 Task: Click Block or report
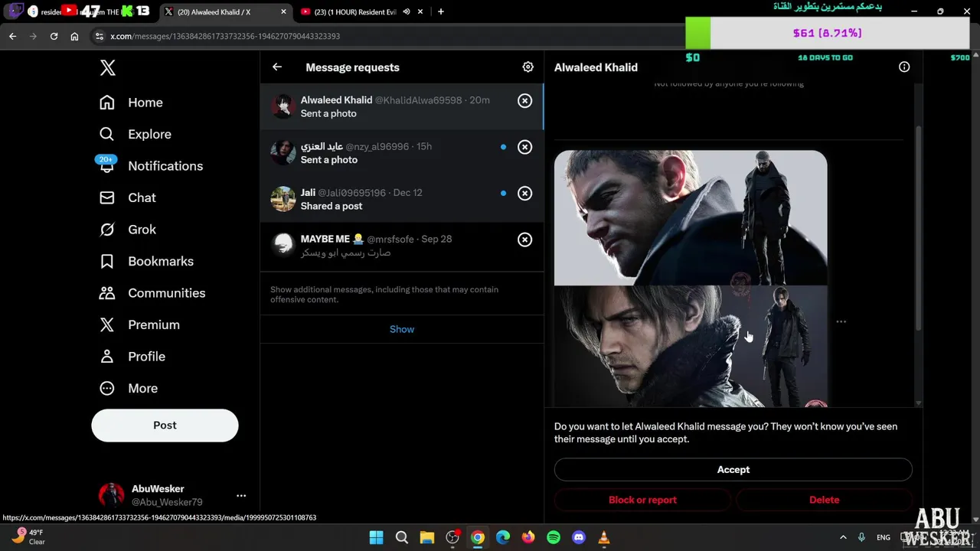point(642,500)
